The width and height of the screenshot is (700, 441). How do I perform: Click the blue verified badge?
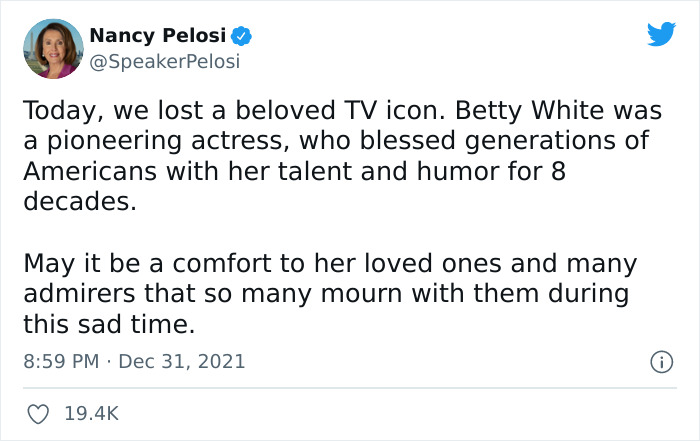[241, 37]
